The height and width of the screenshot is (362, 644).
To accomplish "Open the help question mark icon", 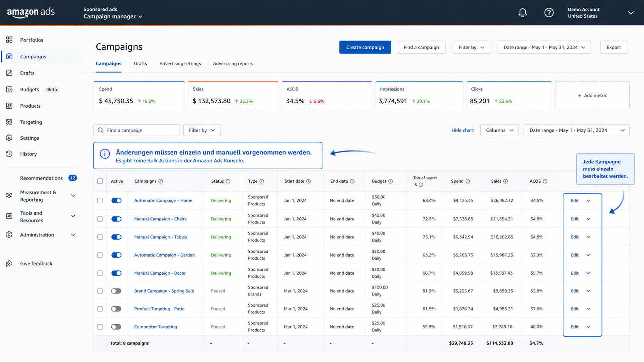I will point(549,13).
